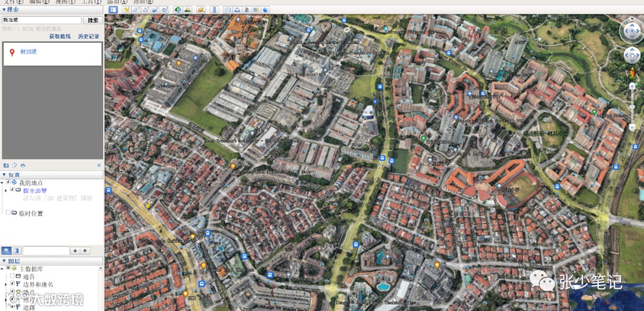This screenshot has height=311, width=644.
Task: Select the 观光游览 link in places
Action: point(35,191)
